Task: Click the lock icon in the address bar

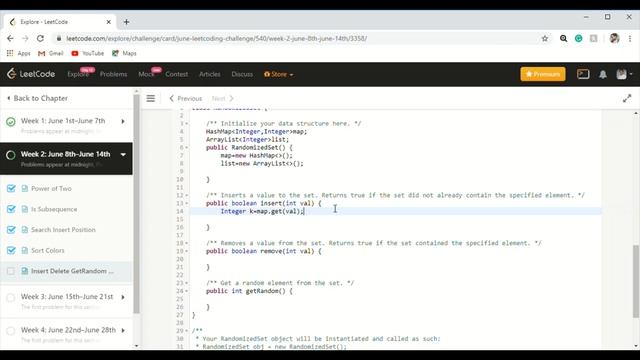Action: [59, 38]
